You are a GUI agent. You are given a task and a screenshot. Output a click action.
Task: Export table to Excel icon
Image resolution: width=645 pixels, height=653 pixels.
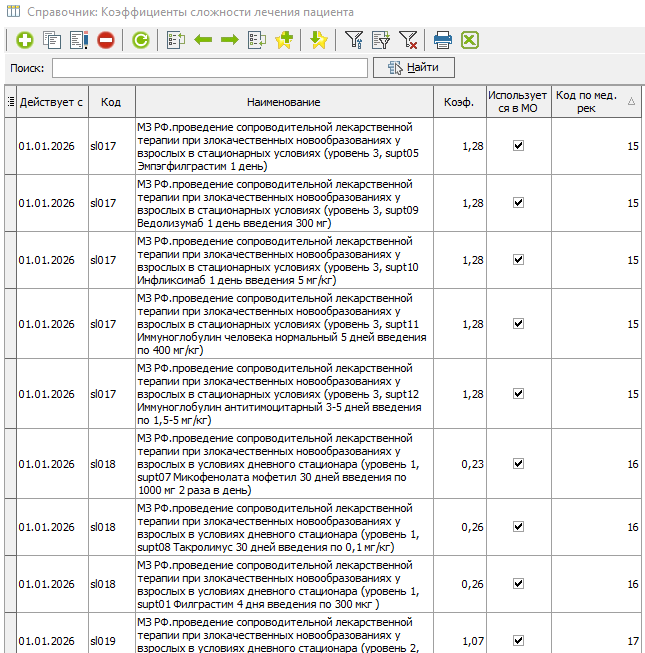470,40
